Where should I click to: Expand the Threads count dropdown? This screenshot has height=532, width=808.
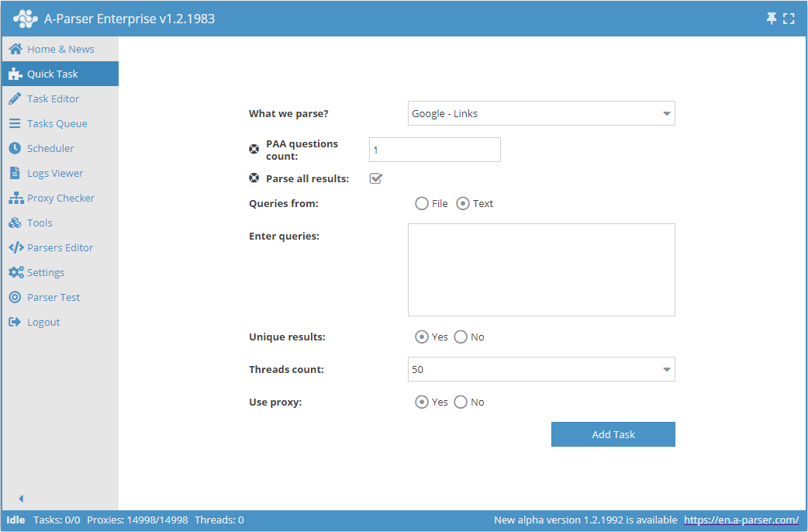coord(541,369)
